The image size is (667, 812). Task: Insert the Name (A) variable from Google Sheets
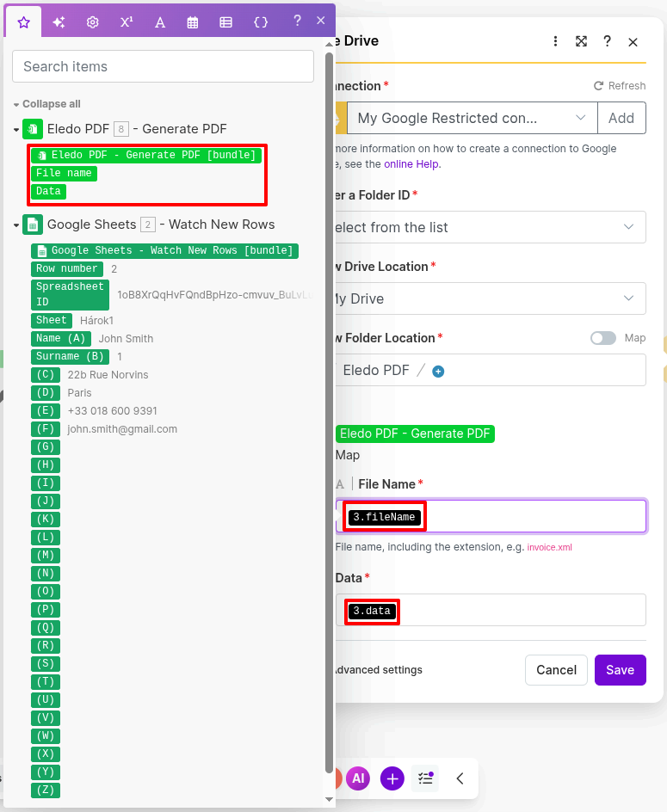(x=61, y=338)
